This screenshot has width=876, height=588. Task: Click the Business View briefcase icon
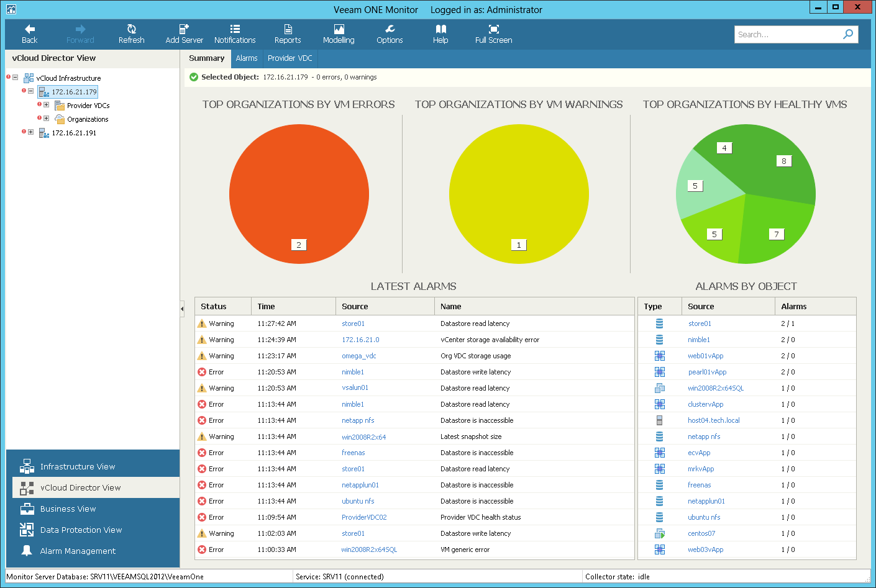[27, 509]
